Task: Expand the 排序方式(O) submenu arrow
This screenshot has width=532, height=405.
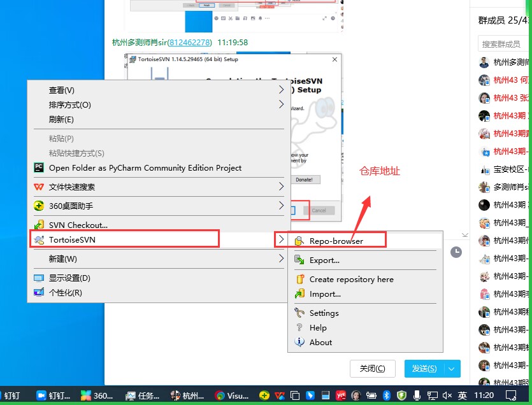Action: (x=281, y=104)
